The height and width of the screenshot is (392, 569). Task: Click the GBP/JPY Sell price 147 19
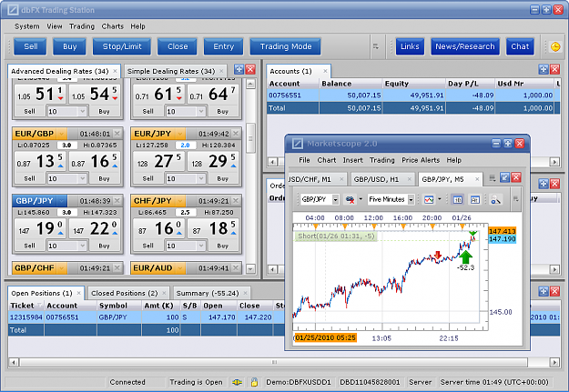pos(40,228)
